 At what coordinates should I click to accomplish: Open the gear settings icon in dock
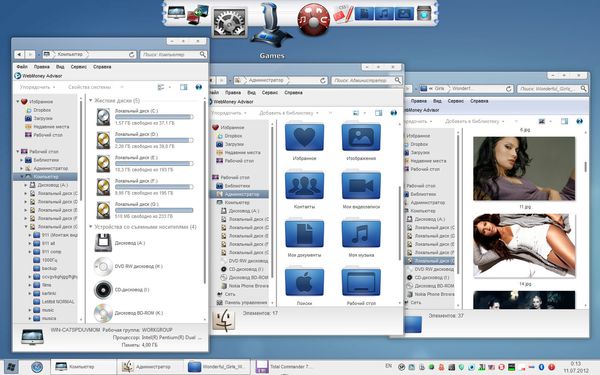pos(230,23)
